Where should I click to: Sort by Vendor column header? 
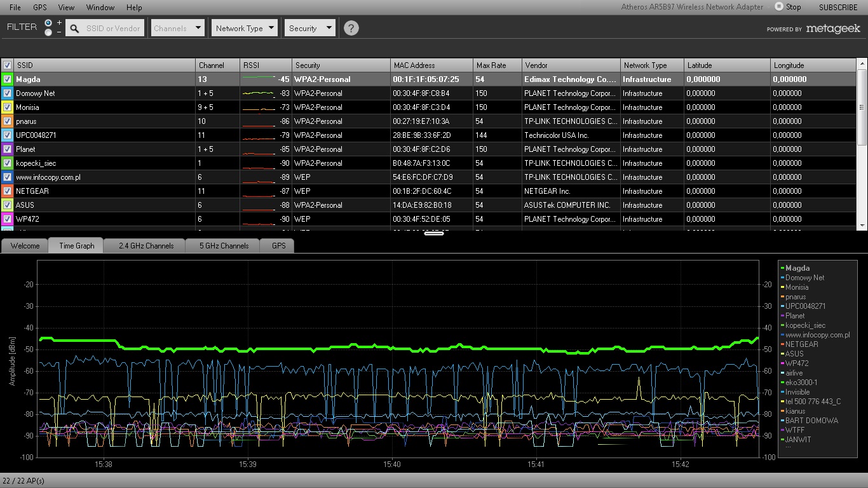pyautogui.click(x=571, y=65)
